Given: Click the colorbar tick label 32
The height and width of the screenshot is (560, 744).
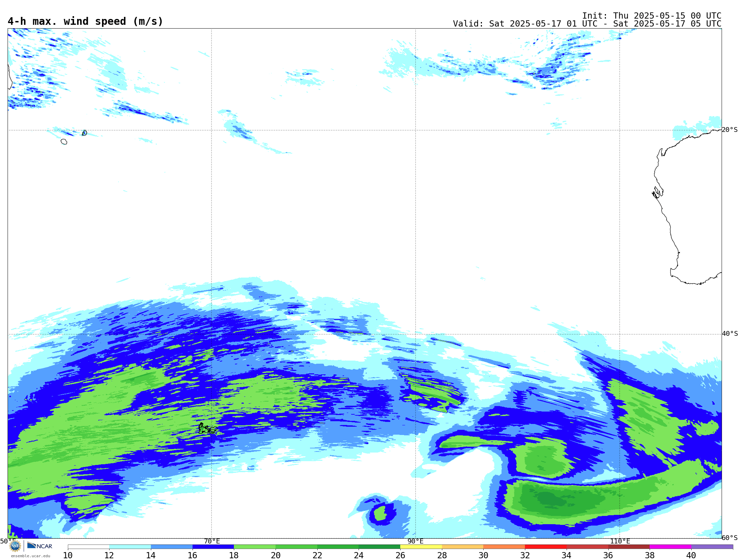Looking at the screenshot, I should (x=525, y=555).
